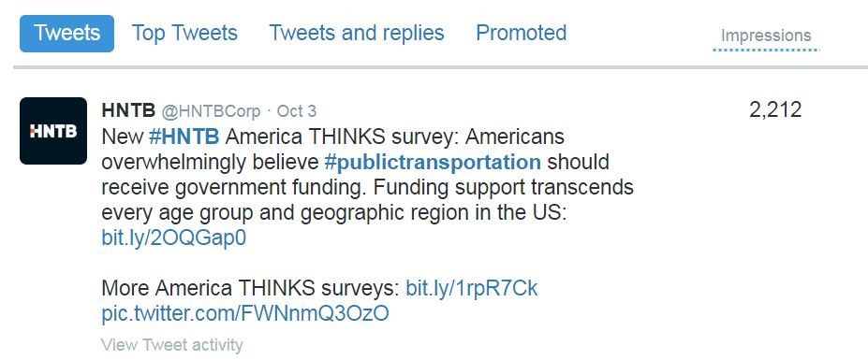This screenshot has width=868, height=360.
Task: Open the Oct 3 tweet timestamp
Action: (297, 111)
